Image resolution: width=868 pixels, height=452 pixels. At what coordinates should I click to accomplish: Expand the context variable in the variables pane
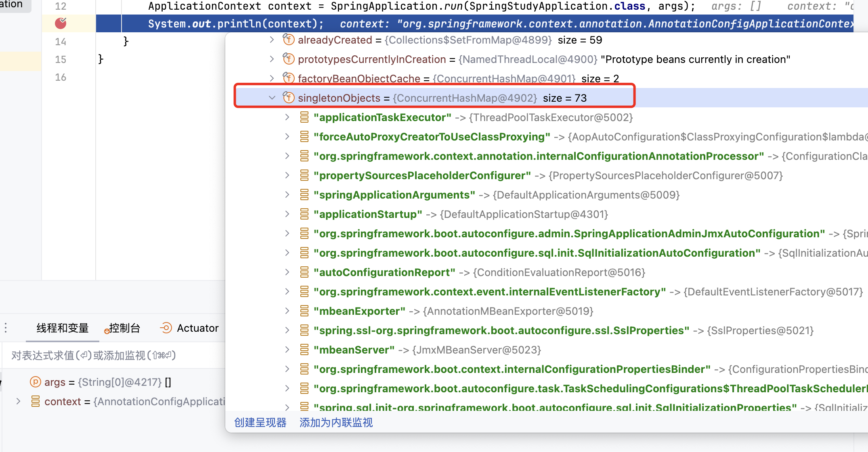pos(18,401)
